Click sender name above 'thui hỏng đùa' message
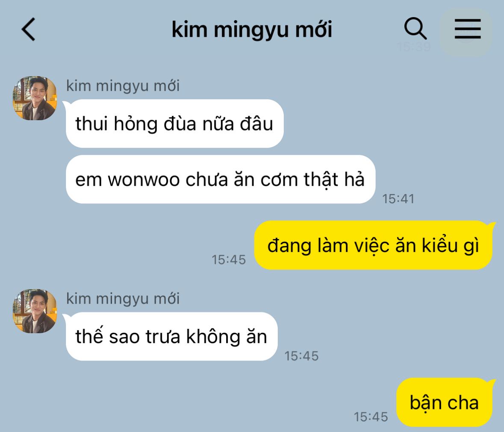The height and width of the screenshot is (432, 504). click(123, 86)
